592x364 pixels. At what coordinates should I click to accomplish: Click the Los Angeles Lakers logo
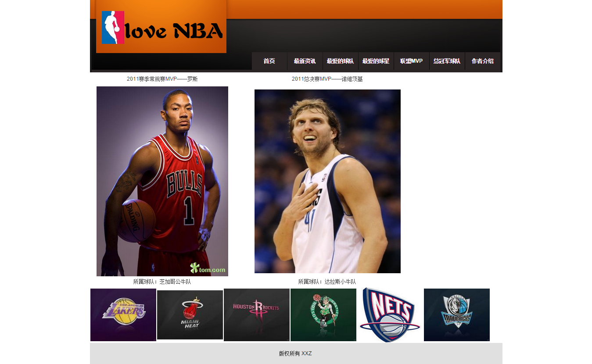pyautogui.click(x=123, y=315)
